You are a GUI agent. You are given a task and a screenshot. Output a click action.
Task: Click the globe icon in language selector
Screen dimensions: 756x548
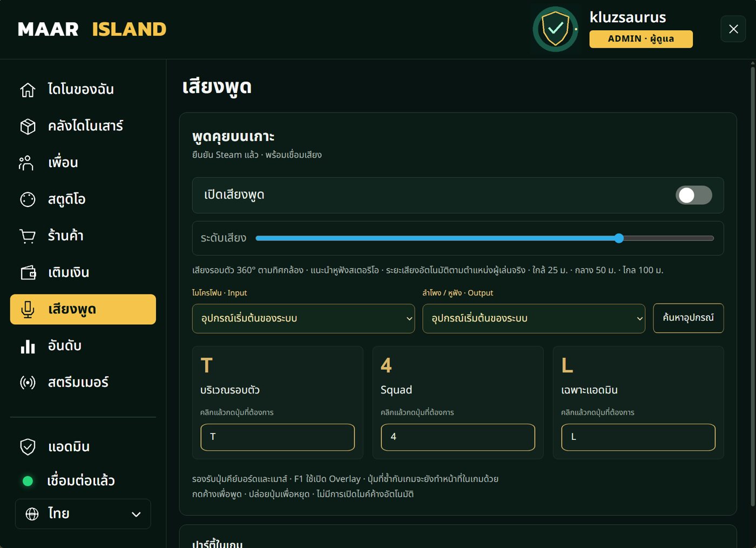pos(32,514)
